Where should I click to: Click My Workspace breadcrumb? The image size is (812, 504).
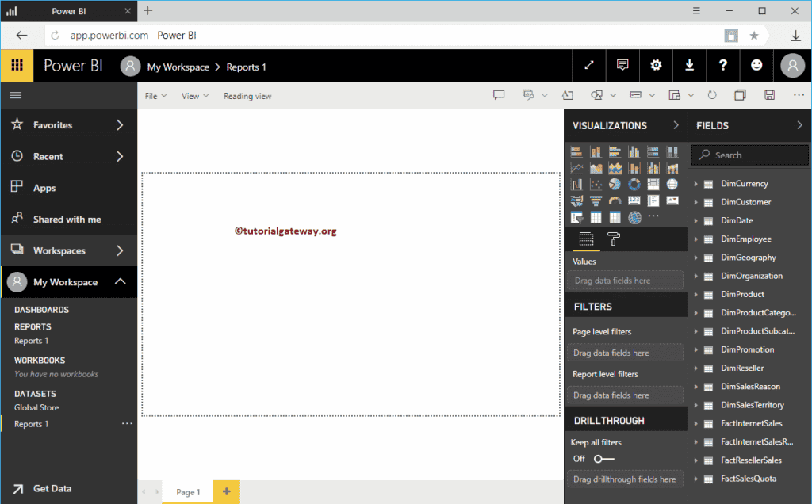[178, 67]
